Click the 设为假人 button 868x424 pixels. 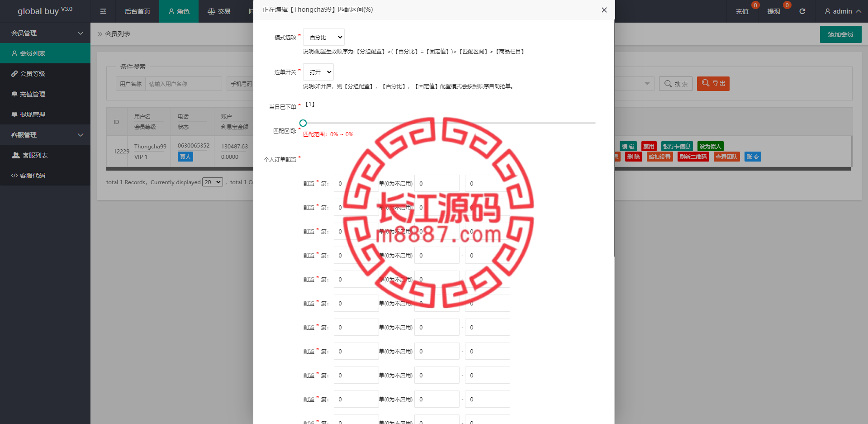point(710,146)
